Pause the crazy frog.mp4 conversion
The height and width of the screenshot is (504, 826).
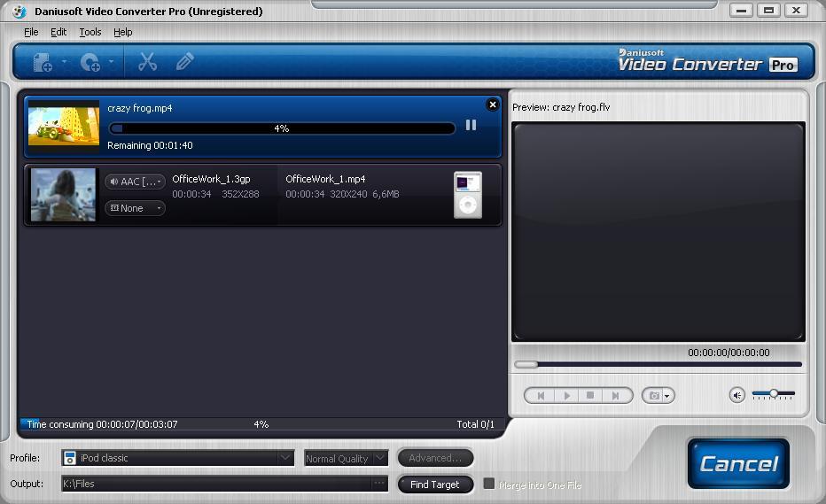coord(471,125)
